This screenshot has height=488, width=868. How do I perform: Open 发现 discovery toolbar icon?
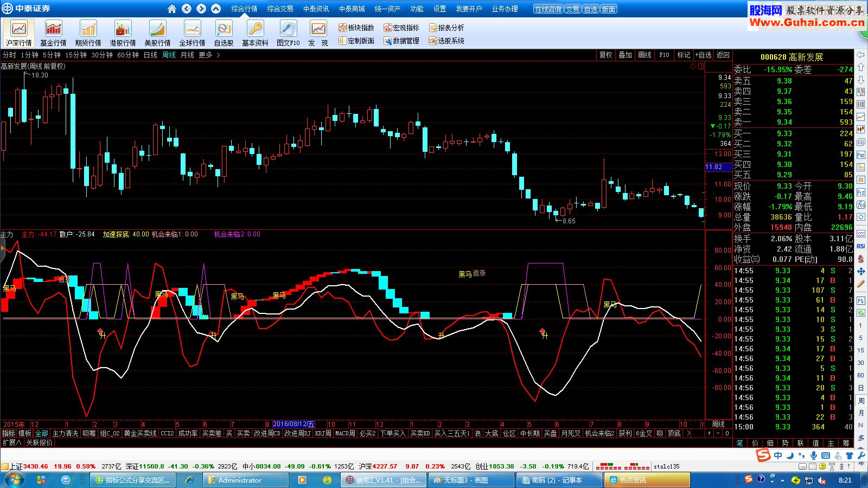[318, 33]
